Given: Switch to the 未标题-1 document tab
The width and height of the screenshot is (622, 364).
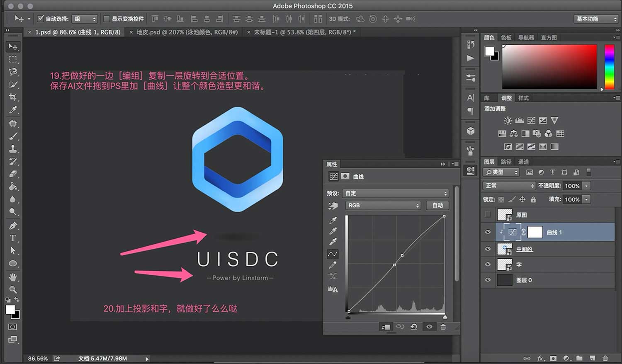Looking at the screenshot, I should click(305, 32).
